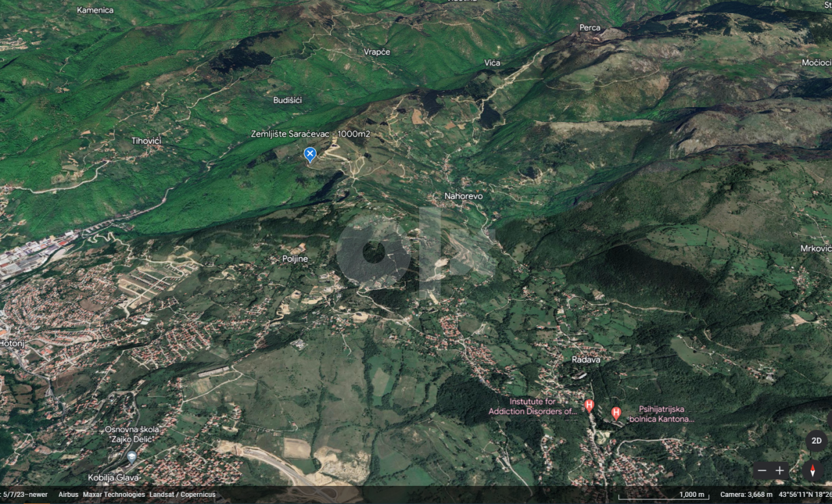Click the Maxar Technologies attribution text
832x504 pixels.
(x=114, y=495)
